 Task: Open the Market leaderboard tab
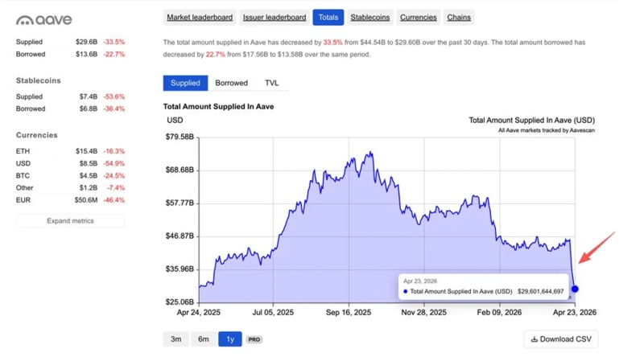(200, 17)
